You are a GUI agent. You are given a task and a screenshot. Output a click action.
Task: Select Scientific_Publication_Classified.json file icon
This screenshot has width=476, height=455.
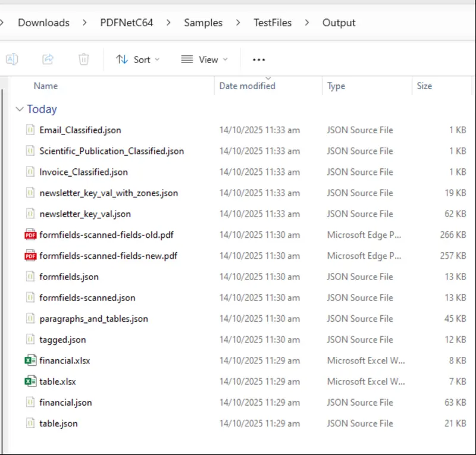pos(30,150)
